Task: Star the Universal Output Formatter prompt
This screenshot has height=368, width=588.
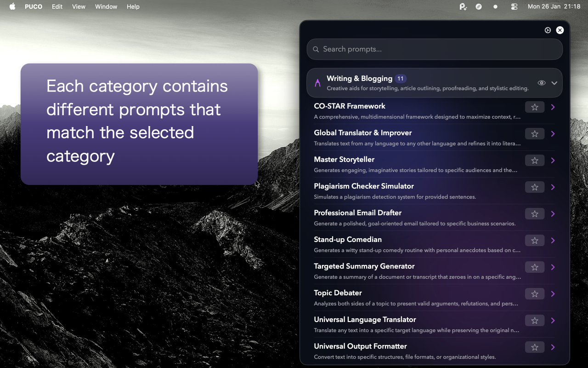Action: [x=535, y=347]
